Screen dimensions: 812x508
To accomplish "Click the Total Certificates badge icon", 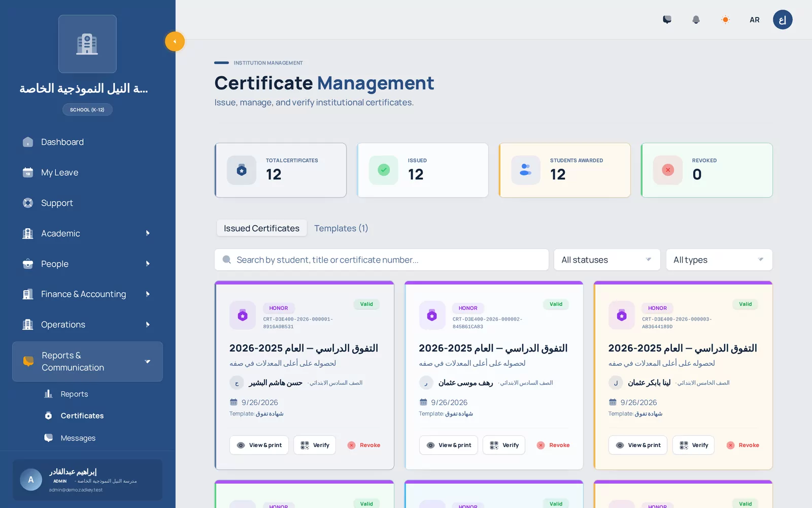I will [242, 170].
